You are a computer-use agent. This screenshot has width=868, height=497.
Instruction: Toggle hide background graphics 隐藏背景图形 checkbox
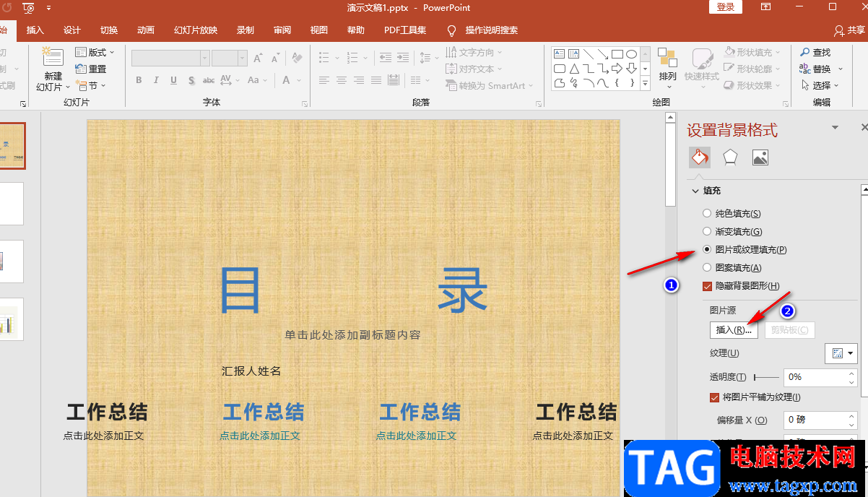707,286
